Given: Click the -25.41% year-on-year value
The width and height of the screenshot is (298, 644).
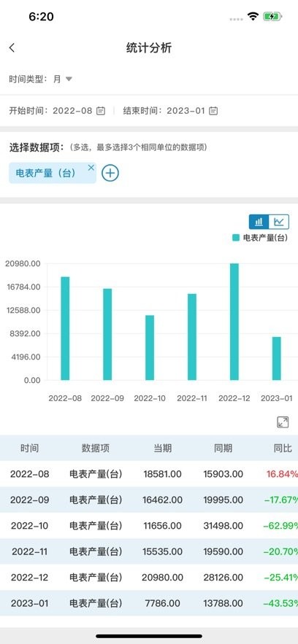Looking at the screenshot, I should tap(280, 578).
